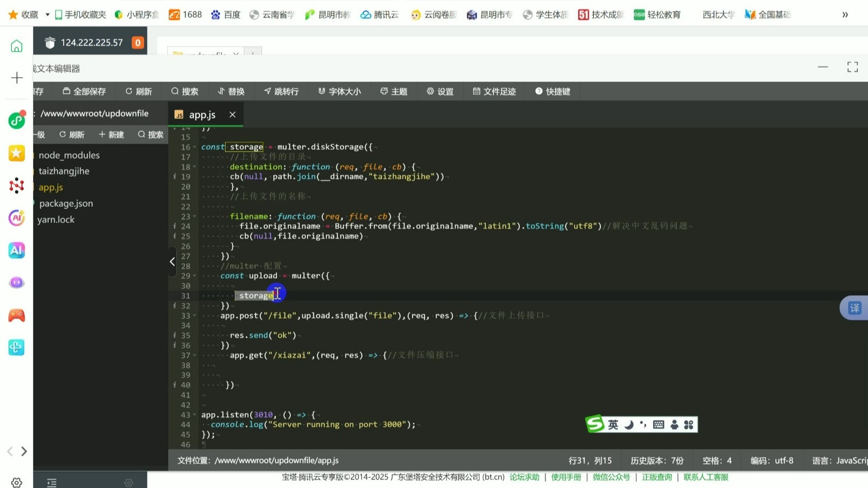Open Sogou skin person icon
Viewport: 868px width, 488px height.
coord(674,425)
